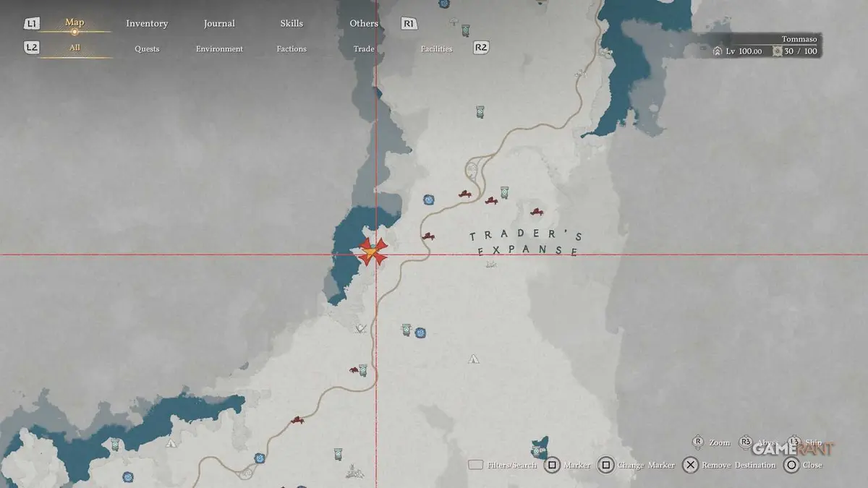Select the All map filter

tap(75, 48)
